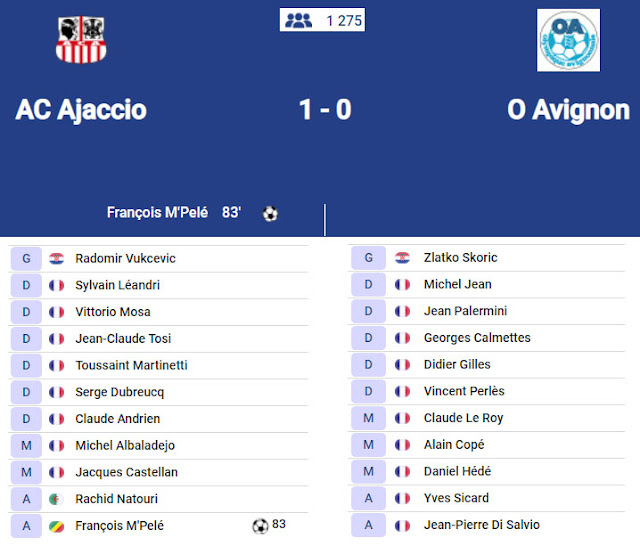Viewport: 640px width, 546px height.
Task: Open player Jean-Pierre Di Salvio
Action: pos(482,525)
